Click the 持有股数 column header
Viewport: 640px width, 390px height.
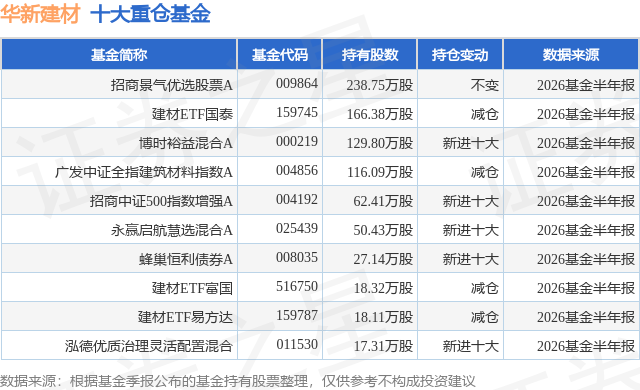(369, 55)
